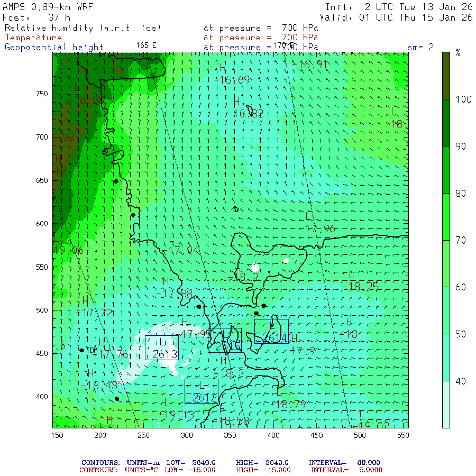Select the "-18.79" temperature low value
Viewport: 476px width, 476px height.
click(x=288, y=405)
